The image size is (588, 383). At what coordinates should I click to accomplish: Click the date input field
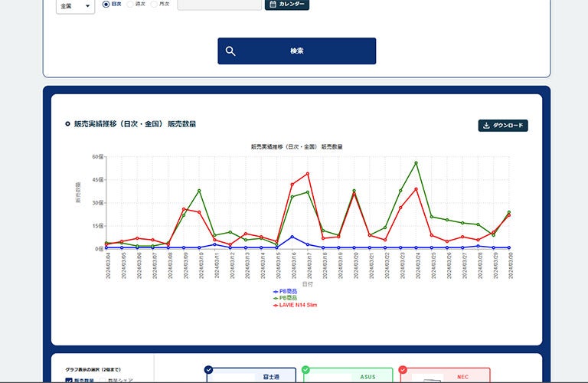220,4
